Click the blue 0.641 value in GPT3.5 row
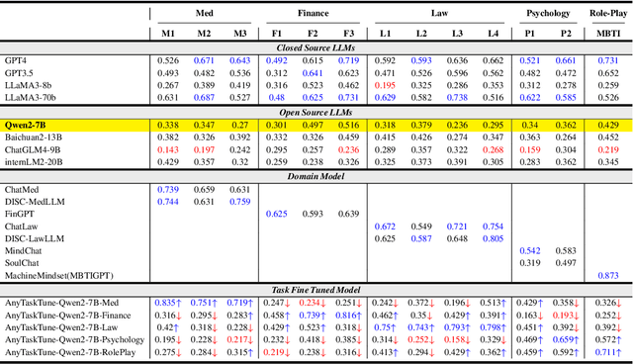This screenshot has width=633, height=364. 313,73
